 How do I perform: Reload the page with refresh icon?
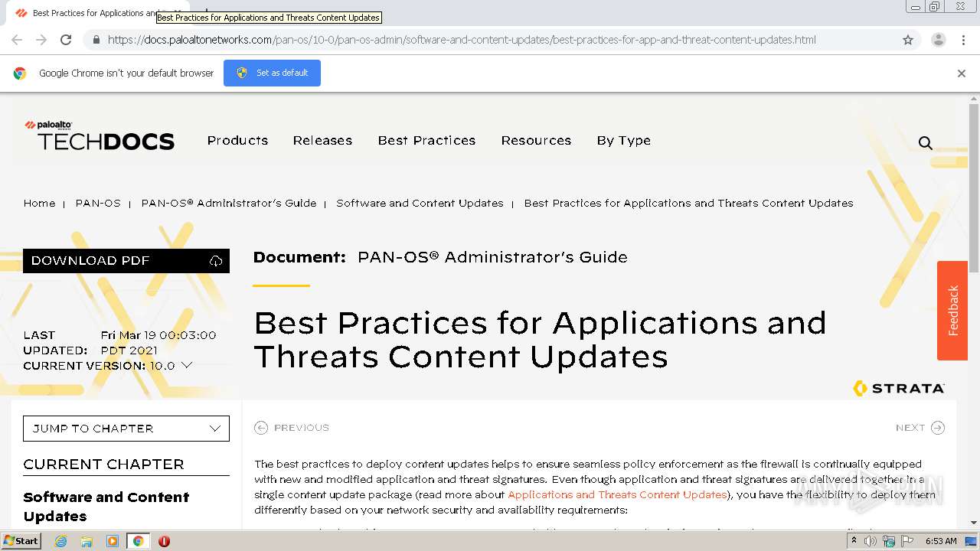[x=66, y=40]
